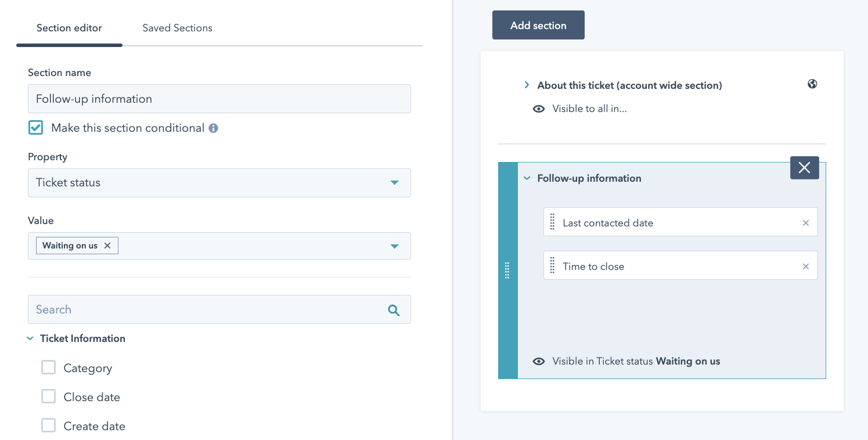Remove the Time to close property
Viewport: 868px width, 440px height.
805,266
